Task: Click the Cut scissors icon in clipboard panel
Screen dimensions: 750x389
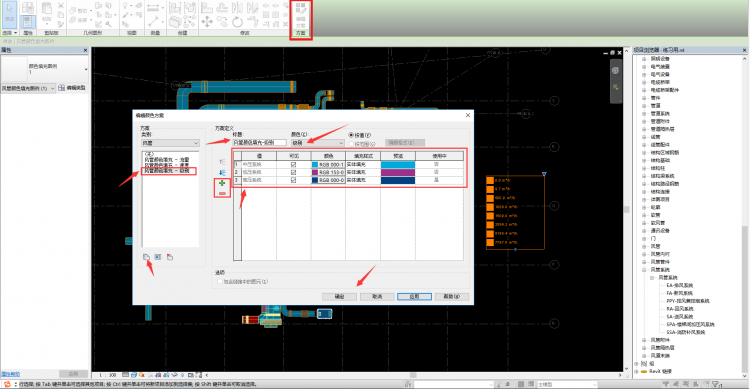Action: pyautogui.click(x=61, y=6)
